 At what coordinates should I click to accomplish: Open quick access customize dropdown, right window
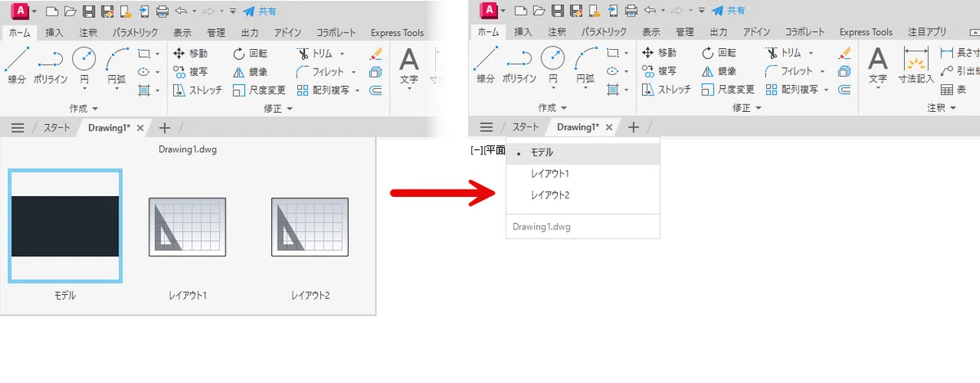point(702,11)
